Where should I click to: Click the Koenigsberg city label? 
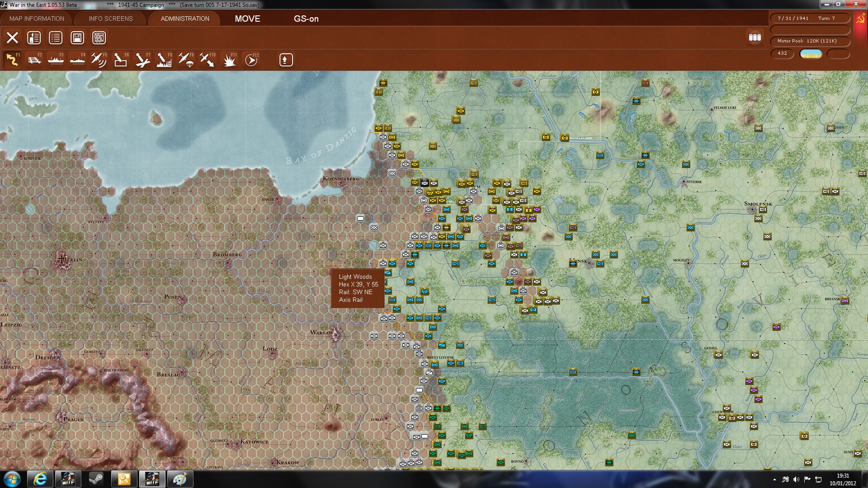pyautogui.click(x=341, y=178)
